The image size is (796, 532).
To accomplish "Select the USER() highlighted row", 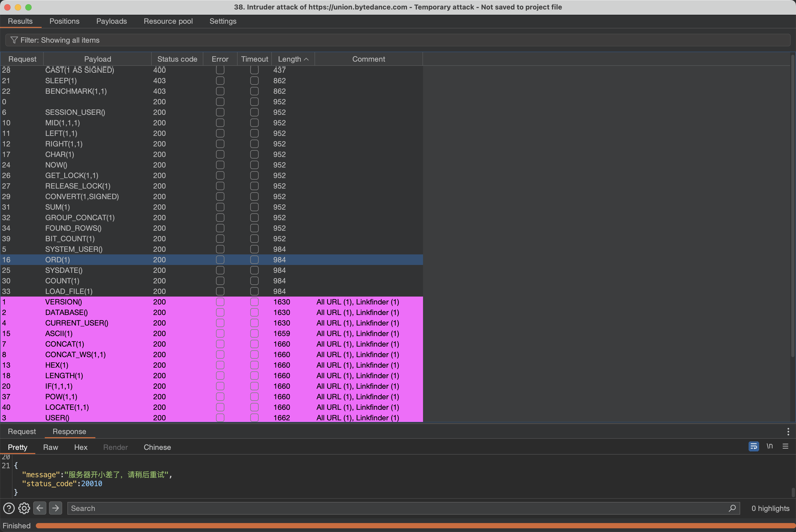I will tap(212, 418).
